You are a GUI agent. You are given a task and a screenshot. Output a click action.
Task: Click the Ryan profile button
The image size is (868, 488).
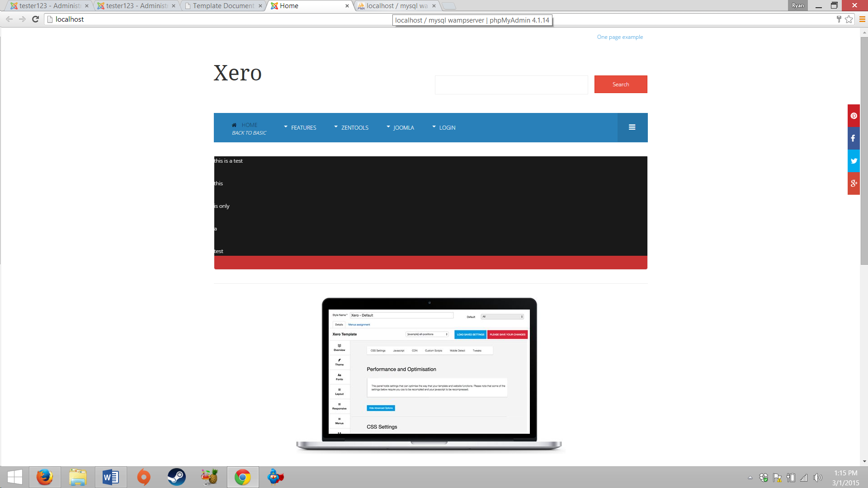click(x=798, y=5)
